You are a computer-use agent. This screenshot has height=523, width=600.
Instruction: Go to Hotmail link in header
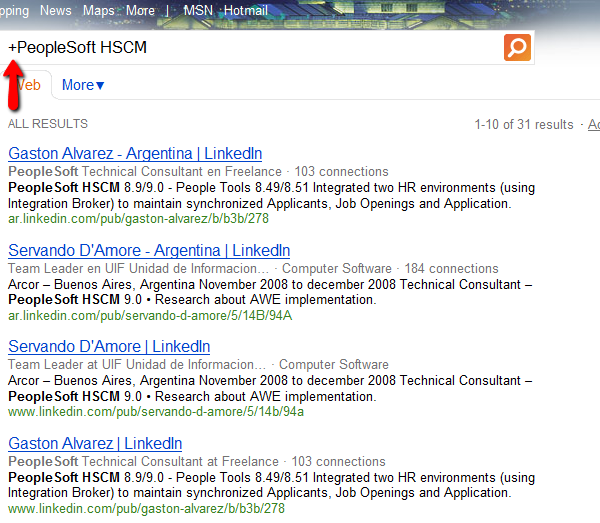click(x=245, y=10)
